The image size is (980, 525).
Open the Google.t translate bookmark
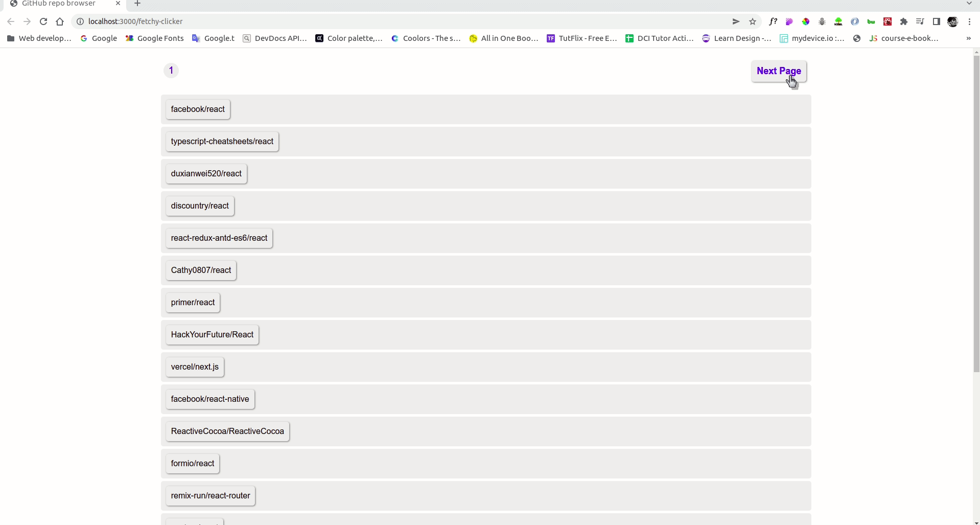point(213,38)
